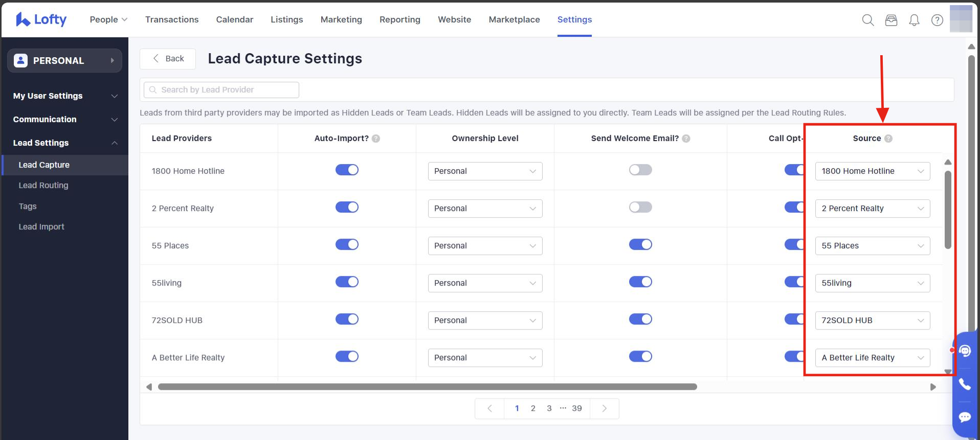
Task: Click the Back button
Action: click(x=168, y=59)
